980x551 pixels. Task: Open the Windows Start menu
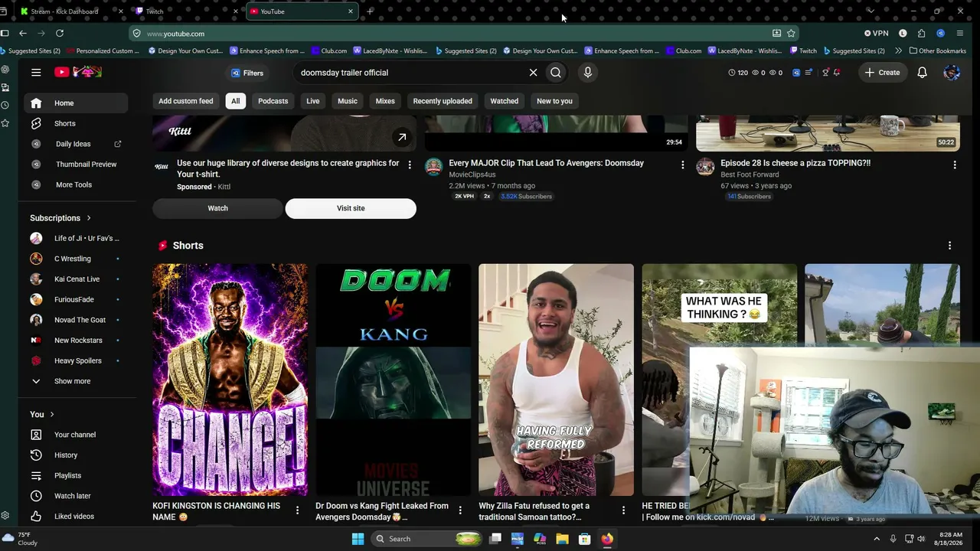(358, 539)
